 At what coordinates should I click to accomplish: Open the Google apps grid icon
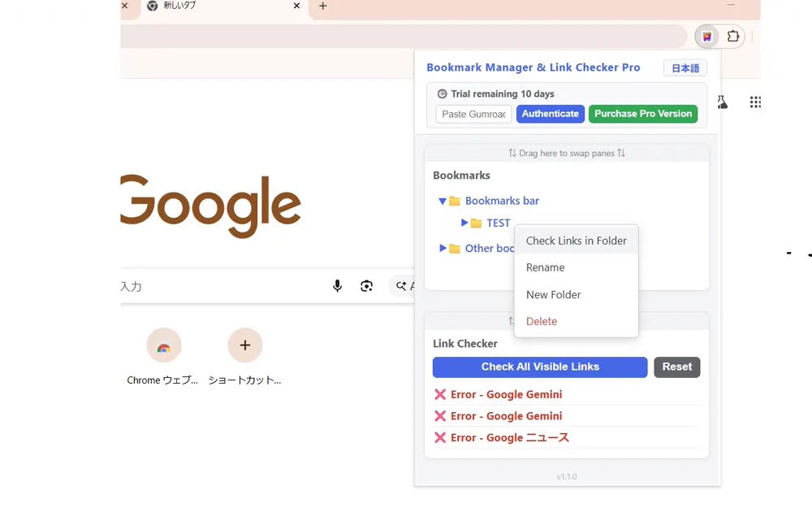755,102
